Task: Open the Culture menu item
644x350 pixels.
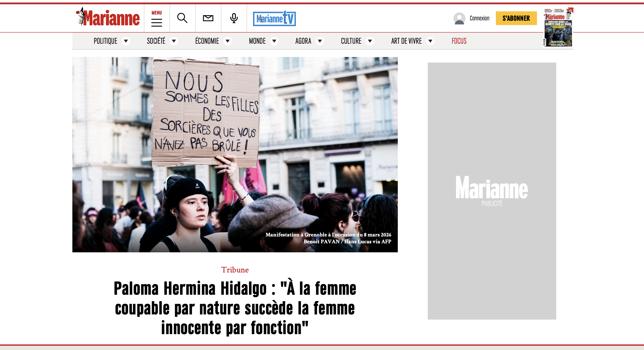Action: tap(351, 41)
